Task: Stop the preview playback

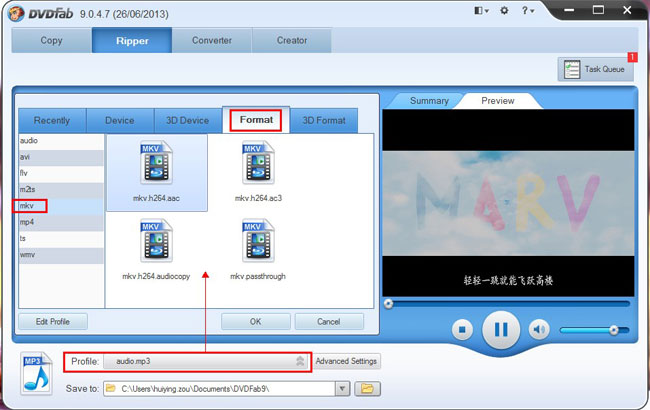Action: tap(462, 330)
